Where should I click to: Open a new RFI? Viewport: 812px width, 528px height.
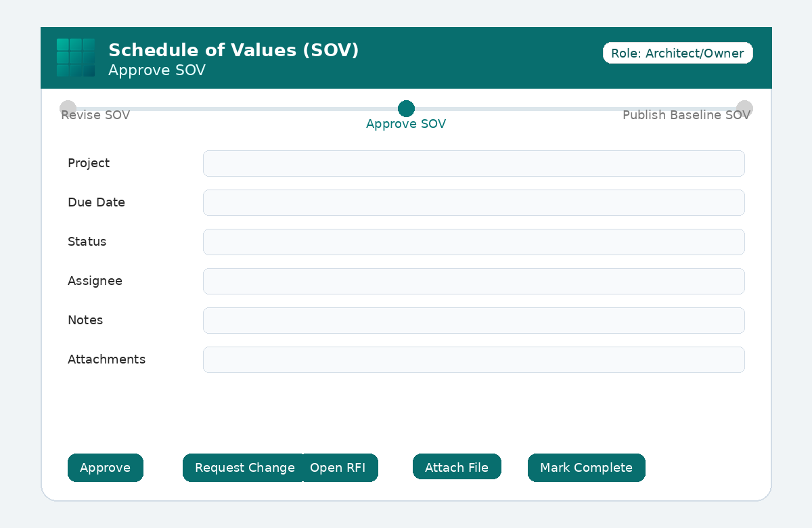[339, 468]
